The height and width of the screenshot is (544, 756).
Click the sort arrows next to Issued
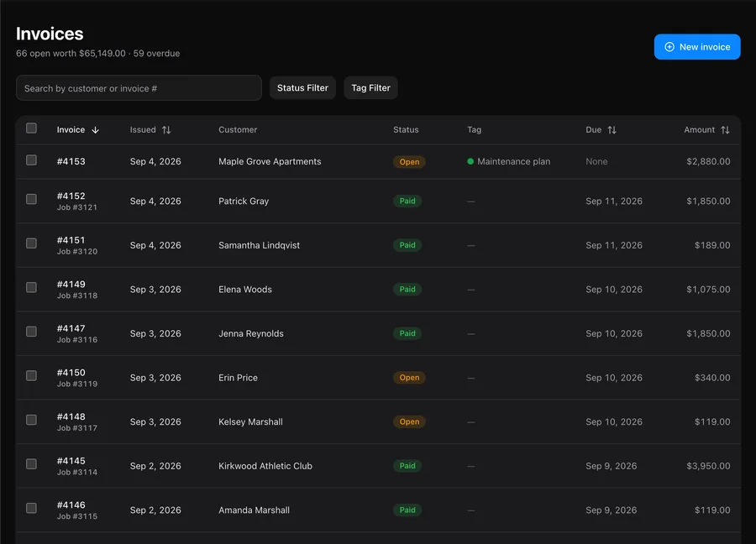166,130
